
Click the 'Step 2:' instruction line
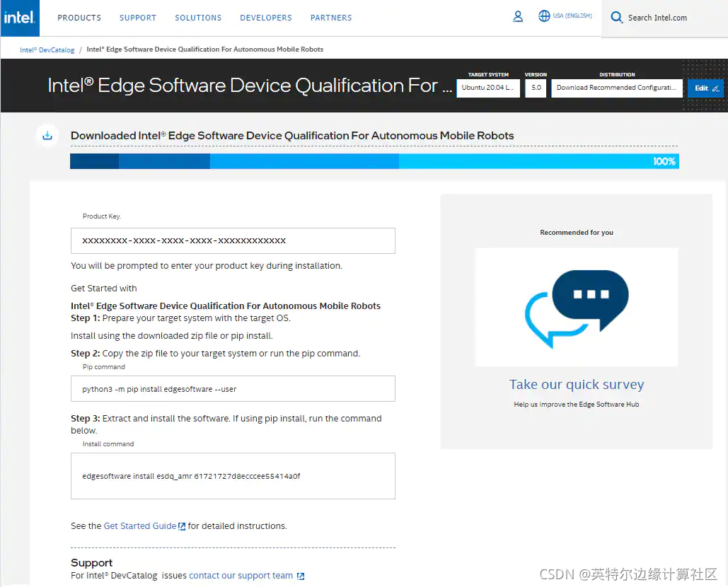pyautogui.click(x=215, y=354)
